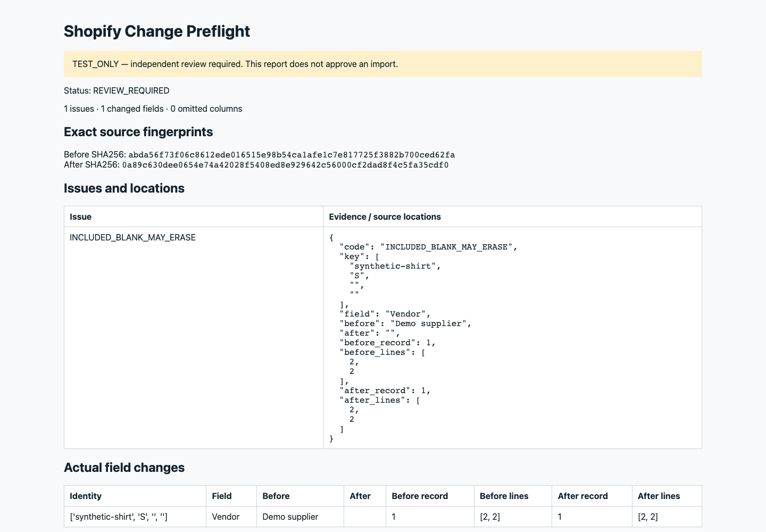Select the TEST_ONLY warning banner text
The image size is (766, 532).
coord(235,64)
